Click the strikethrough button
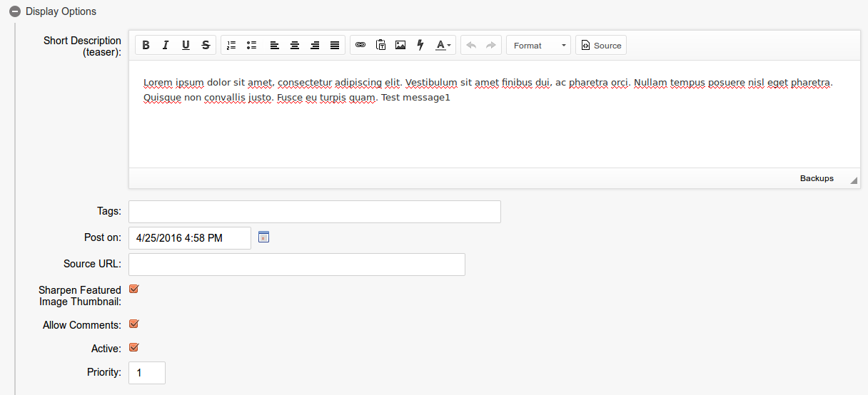This screenshot has height=395, width=868. tap(206, 46)
